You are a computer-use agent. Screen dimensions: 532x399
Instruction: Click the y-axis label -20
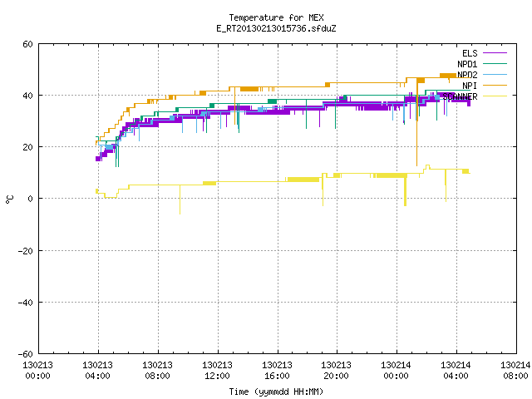[x=26, y=251]
